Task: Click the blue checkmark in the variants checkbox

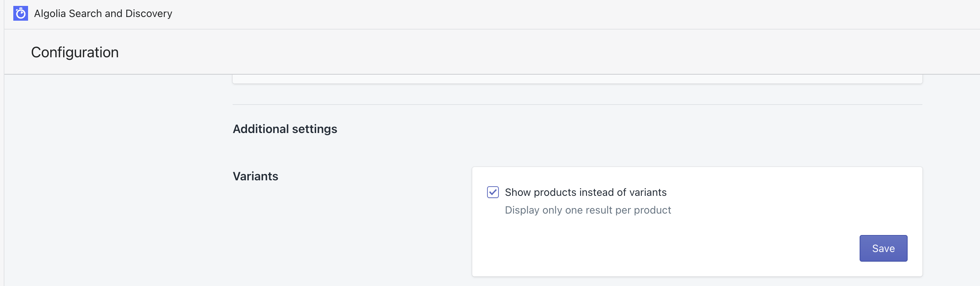Action: point(493,192)
